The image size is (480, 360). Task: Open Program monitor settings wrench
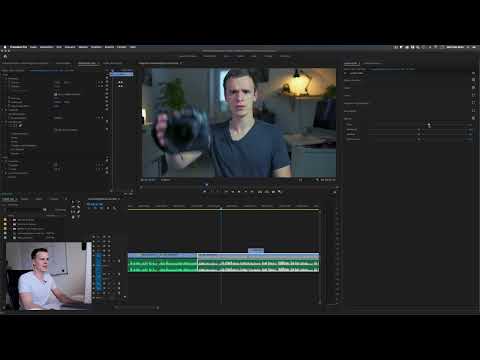coord(317,180)
